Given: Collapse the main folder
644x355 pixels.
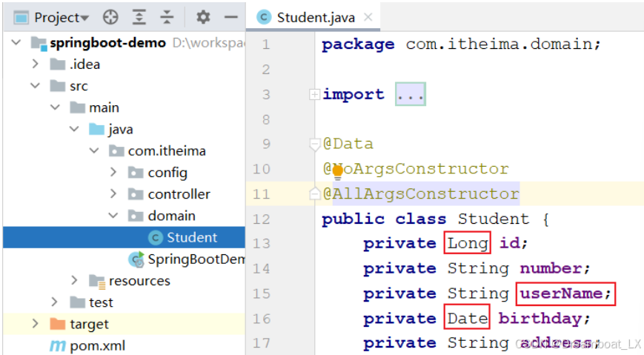Looking at the screenshot, I should pyautogui.click(x=55, y=107).
